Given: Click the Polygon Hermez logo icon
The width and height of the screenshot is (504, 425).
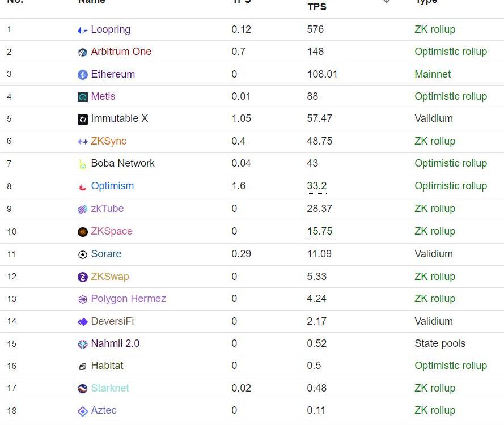Looking at the screenshot, I should (x=83, y=299).
